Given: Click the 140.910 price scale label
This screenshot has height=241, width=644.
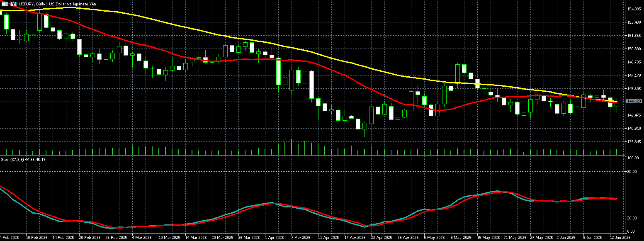Looking at the screenshot, I should coord(634,129).
